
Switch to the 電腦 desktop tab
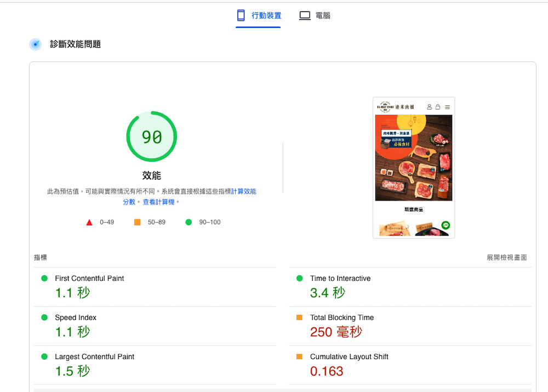pyautogui.click(x=315, y=16)
